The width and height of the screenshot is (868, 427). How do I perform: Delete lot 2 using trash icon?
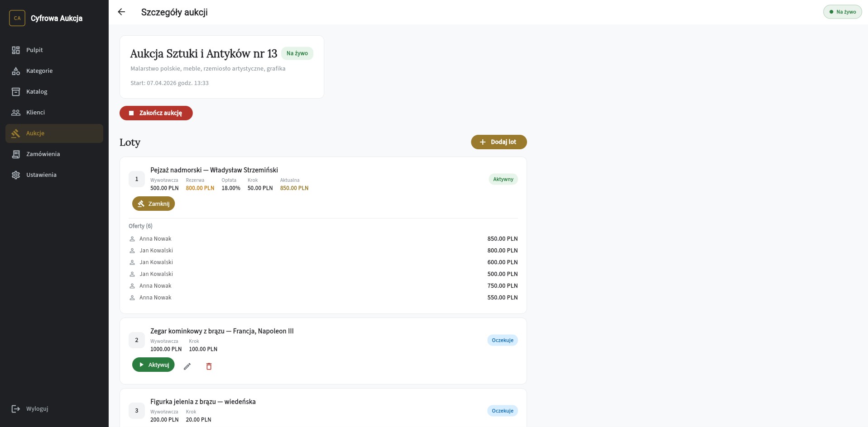pos(209,366)
